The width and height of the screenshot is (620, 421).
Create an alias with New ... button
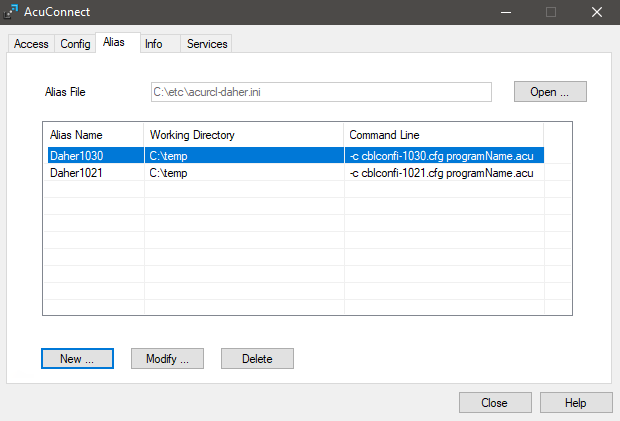78,359
